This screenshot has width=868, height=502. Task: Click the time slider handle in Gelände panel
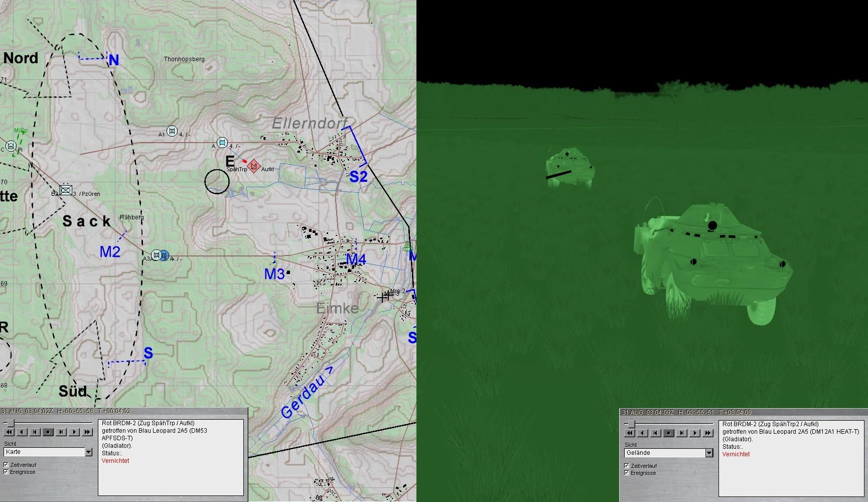(632, 424)
